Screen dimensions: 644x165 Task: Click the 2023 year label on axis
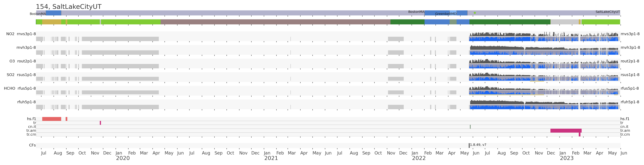pyautogui.click(x=567, y=158)
